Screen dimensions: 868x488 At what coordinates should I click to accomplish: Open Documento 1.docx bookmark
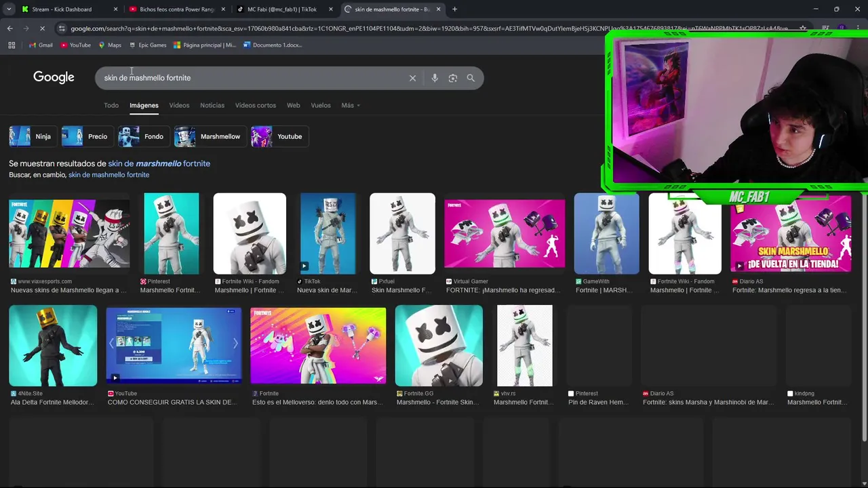[x=273, y=45]
